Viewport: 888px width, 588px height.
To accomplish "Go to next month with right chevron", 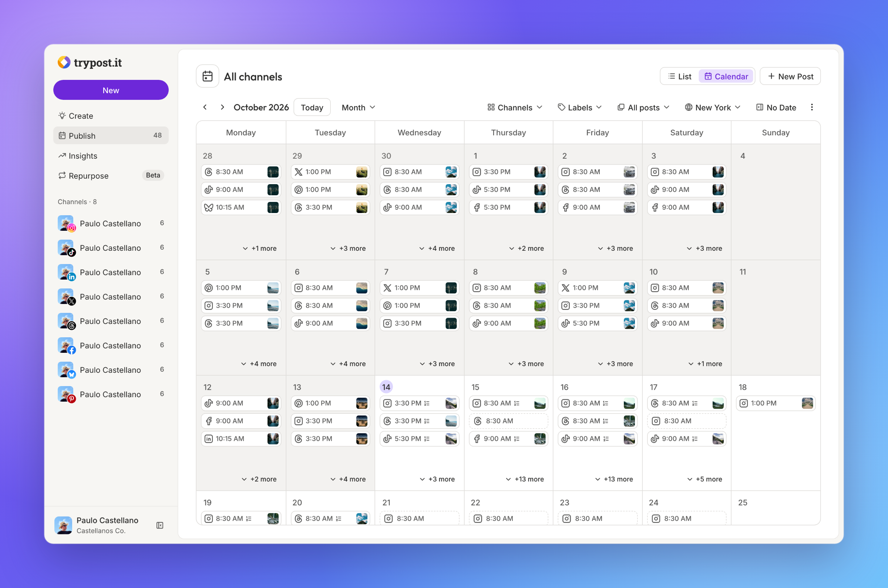I will pos(222,107).
